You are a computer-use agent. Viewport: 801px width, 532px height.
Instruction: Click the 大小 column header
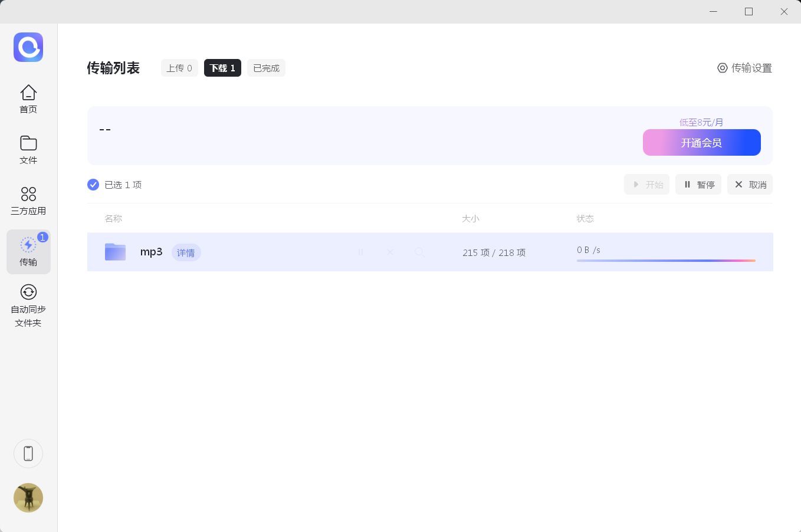pos(471,218)
